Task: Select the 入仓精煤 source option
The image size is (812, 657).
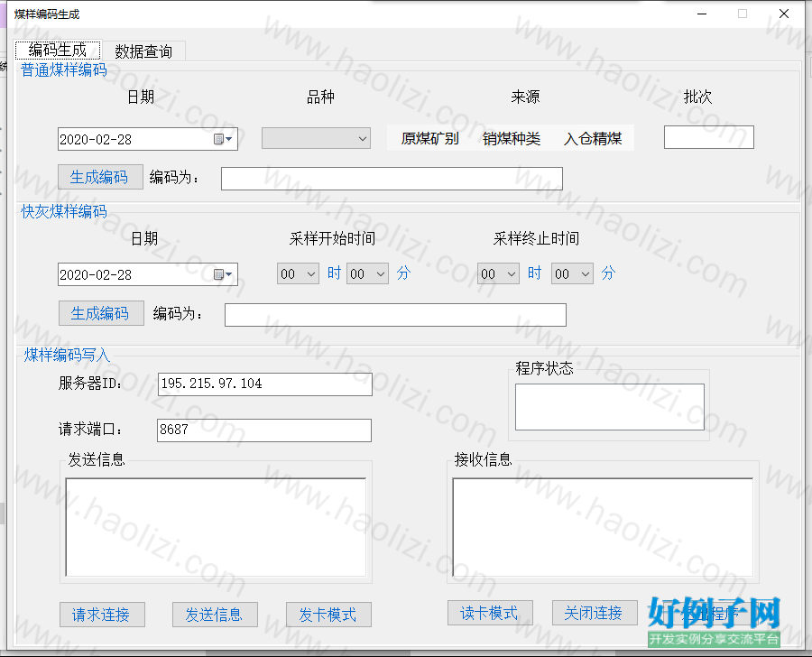Action: click(593, 138)
